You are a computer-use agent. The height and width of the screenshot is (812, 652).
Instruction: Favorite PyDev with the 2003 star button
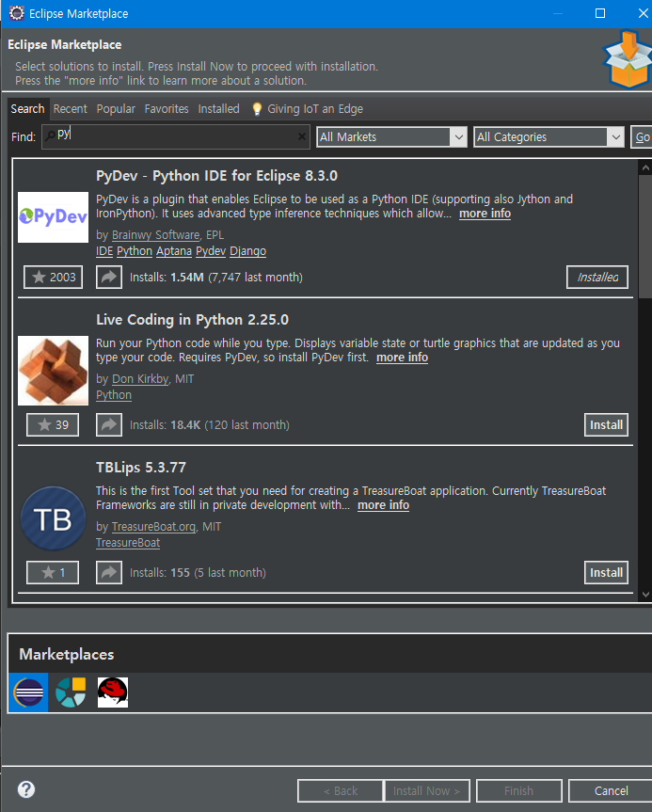[x=54, y=277]
